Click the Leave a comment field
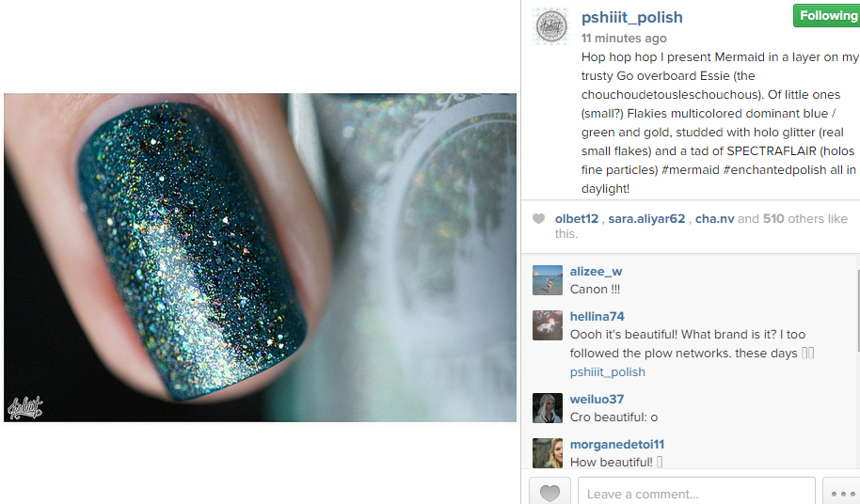This screenshot has width=860, height=504. pyautogui.click(x=696, y=493)
